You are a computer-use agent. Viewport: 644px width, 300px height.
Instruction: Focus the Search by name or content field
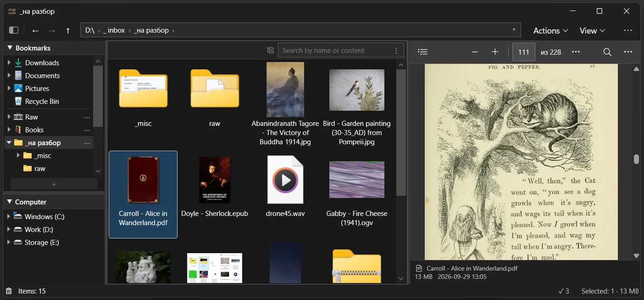[x=336, y=51]
